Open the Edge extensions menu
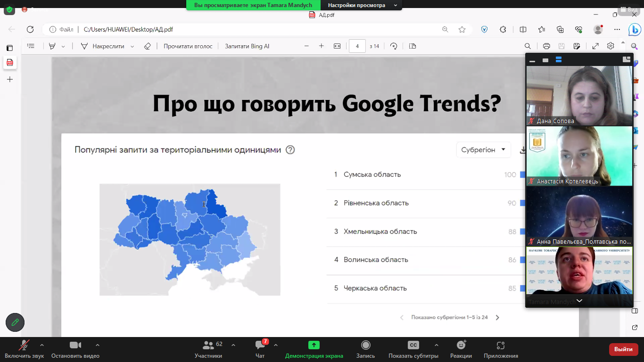644x362 pixels. point(503,29)
